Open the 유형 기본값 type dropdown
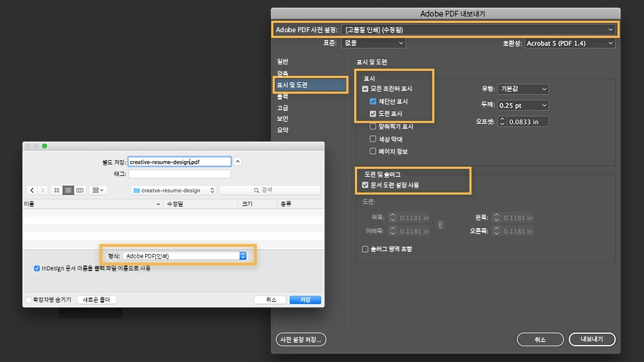644x362 pixels. pyautogui.click(x=523, y=89)
